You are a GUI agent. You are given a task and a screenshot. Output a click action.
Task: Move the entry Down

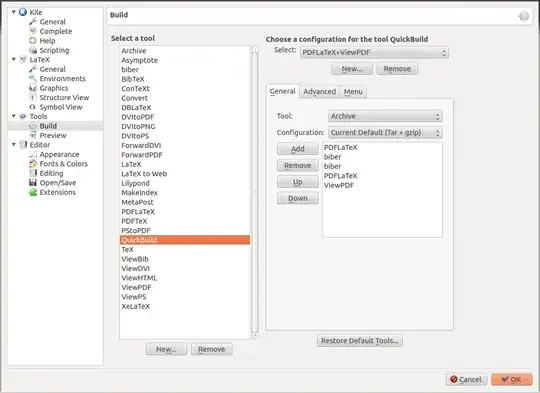tap(298, 198)
